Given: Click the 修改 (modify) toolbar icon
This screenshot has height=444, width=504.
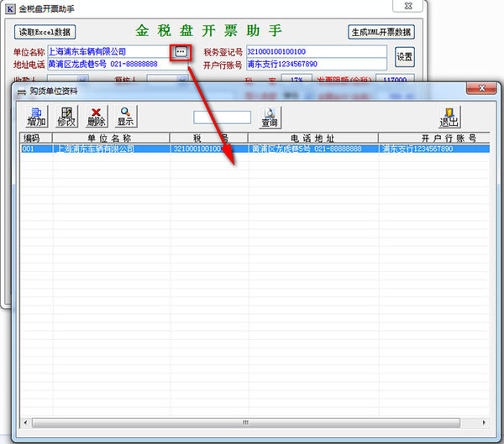Looking at the screenshot, I should click(66, 117).
